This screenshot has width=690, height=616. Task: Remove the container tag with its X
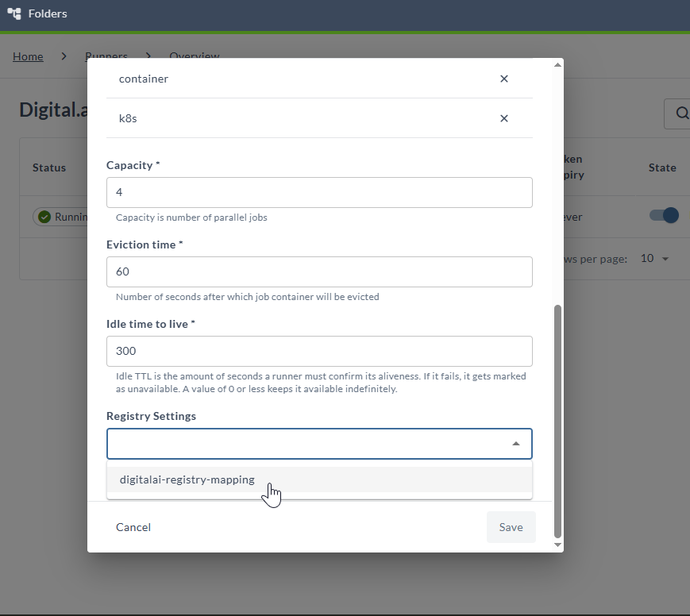click(x=504, y=79)
